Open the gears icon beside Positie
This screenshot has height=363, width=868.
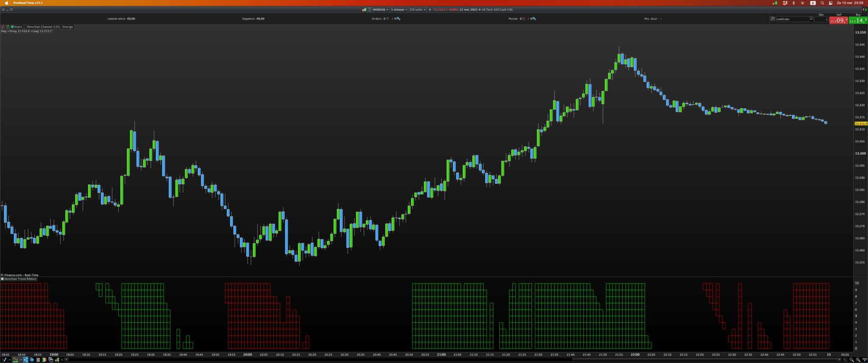tap(534, 19)
